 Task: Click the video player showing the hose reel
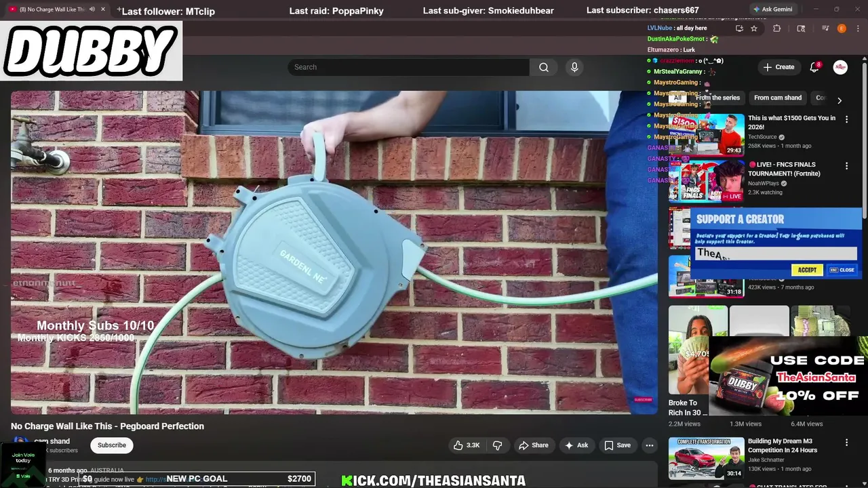334,252
